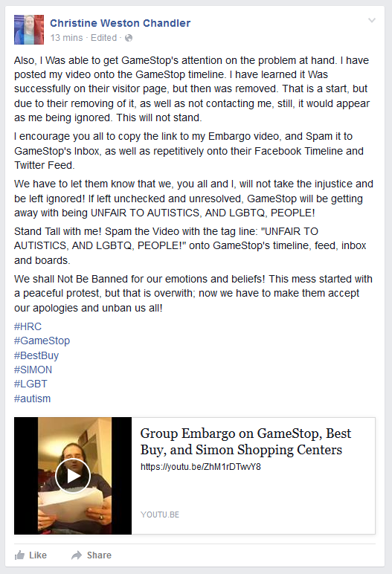Image resolution: width=392 pixels, height=574 pixels.
Task: Click the Like button label
Action: 38,555
